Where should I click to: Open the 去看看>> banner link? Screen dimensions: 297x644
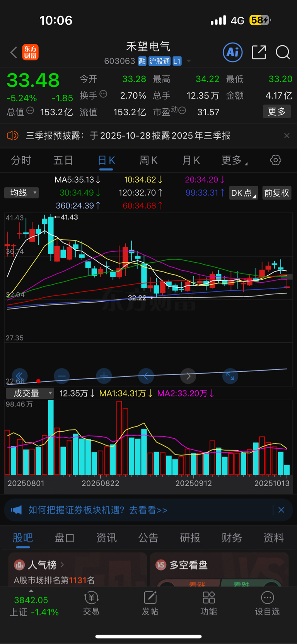pos(148,510)
